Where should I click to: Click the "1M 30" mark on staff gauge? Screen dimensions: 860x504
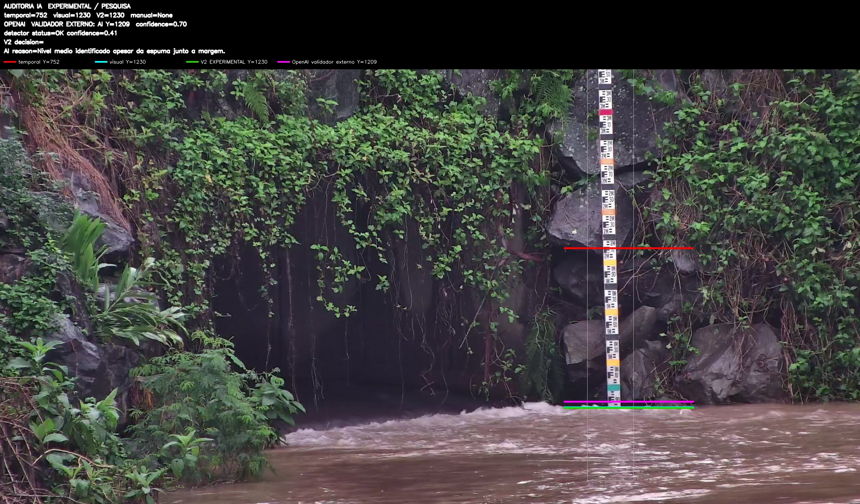click(x=612, y=350)
